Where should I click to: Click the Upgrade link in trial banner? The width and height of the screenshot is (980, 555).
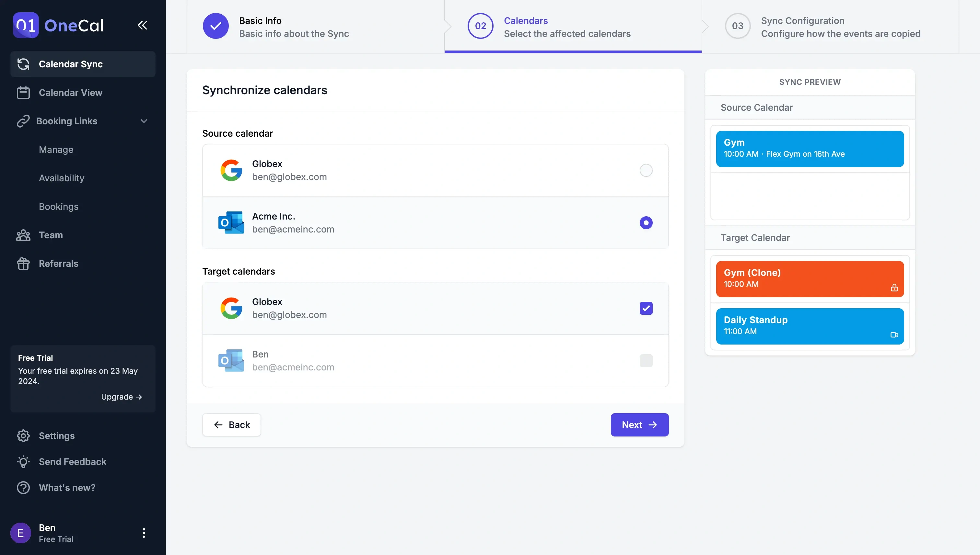[x=121, y=396]
